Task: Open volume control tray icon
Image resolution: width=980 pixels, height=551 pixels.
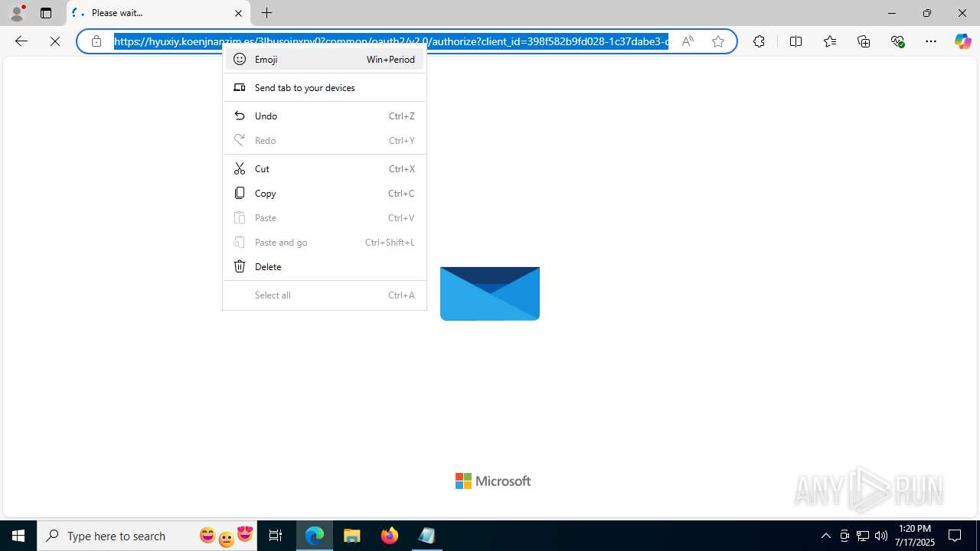Action: (x=881, y=536)
